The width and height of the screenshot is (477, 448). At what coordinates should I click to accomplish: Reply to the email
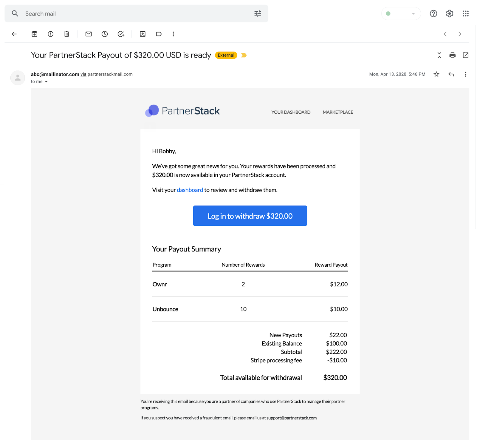click(451, 74)
